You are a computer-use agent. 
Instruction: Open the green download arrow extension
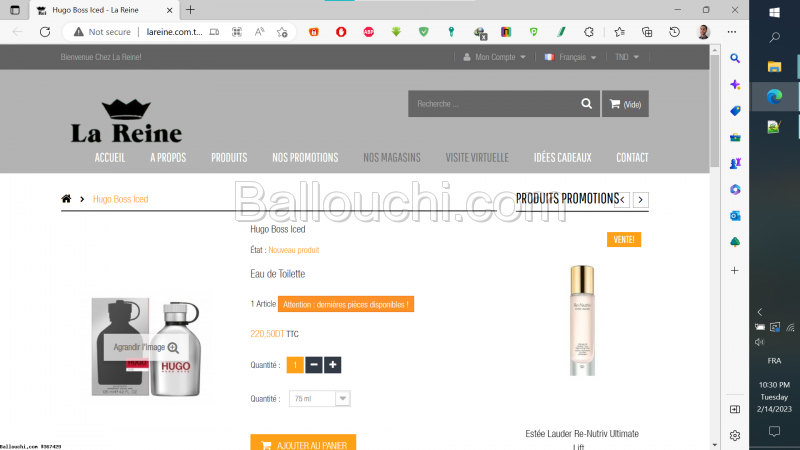pos(396,32)
